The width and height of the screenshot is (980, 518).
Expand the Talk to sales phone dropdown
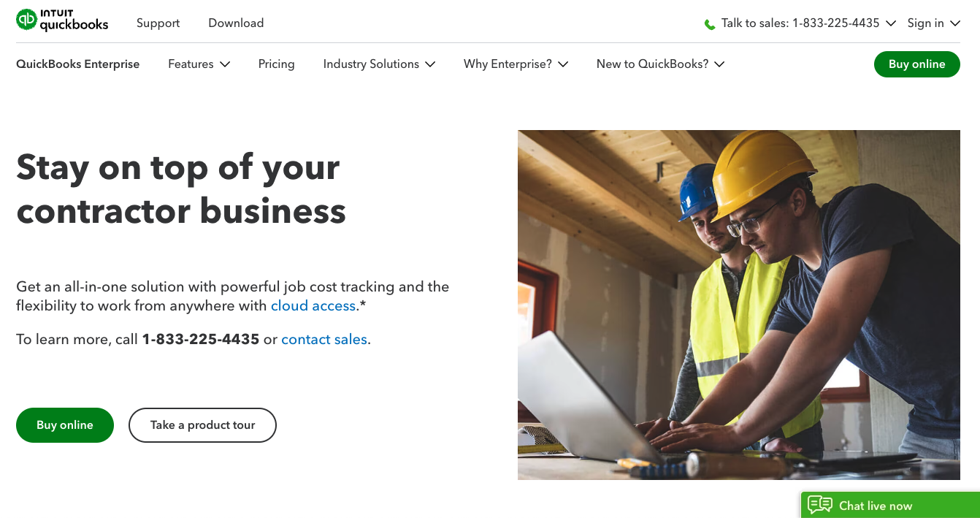[891, 23]
